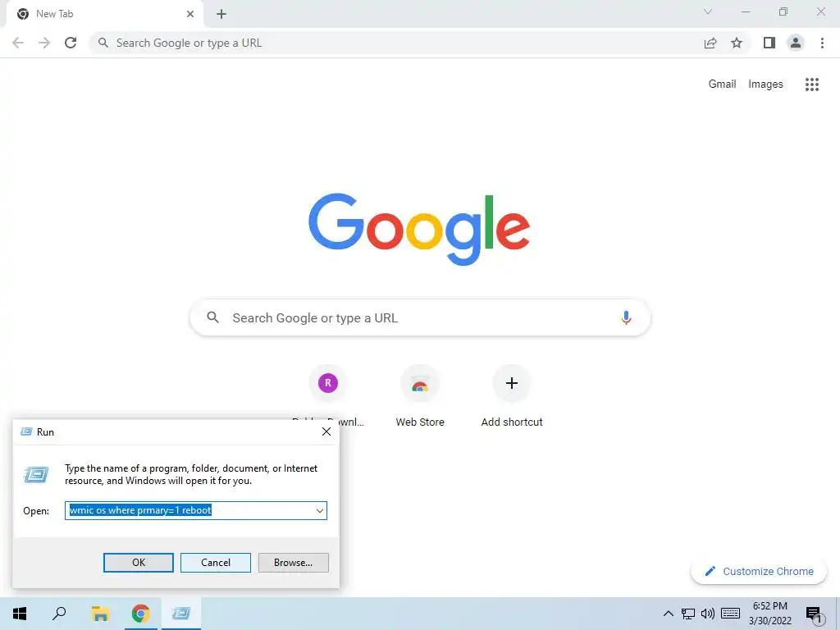Go forward with the forward arrow
Viewport: 840px width, 630px height.
tap(44, 43)
